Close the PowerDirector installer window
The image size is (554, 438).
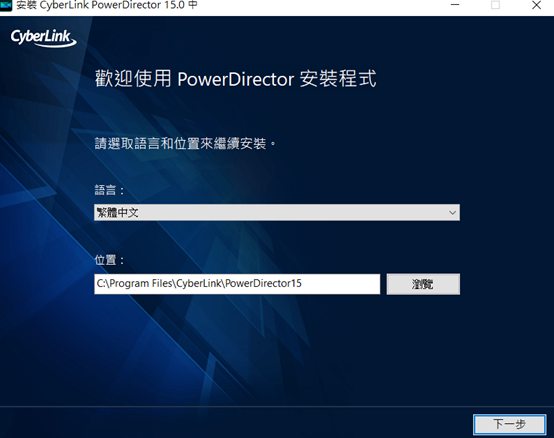click(536, 5)
